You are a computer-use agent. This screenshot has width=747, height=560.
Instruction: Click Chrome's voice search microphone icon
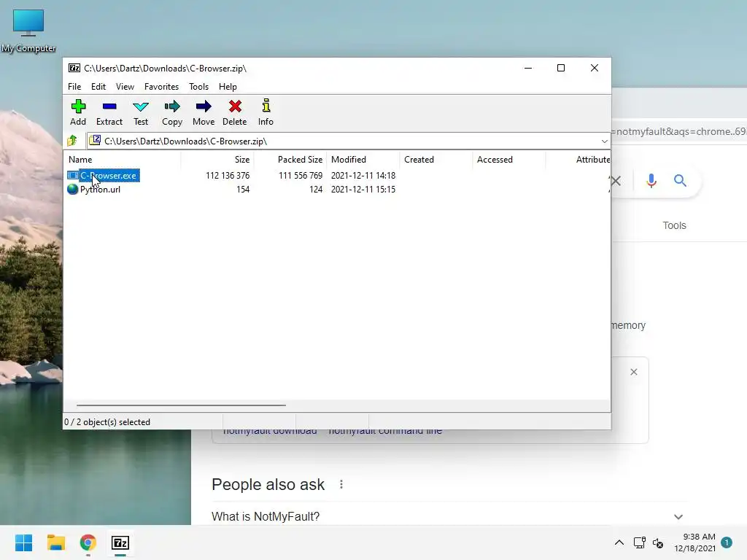click(x=651, y=181)
